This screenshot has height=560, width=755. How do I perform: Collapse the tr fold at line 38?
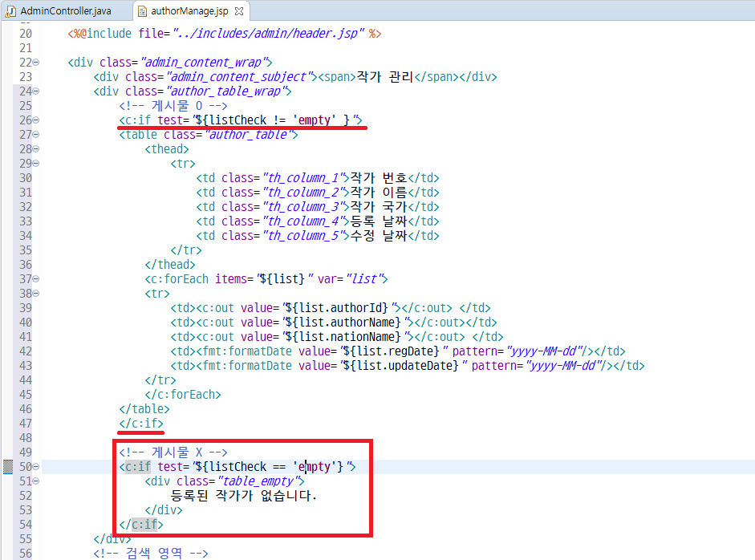pyautogui.click(x=36, y=294)
